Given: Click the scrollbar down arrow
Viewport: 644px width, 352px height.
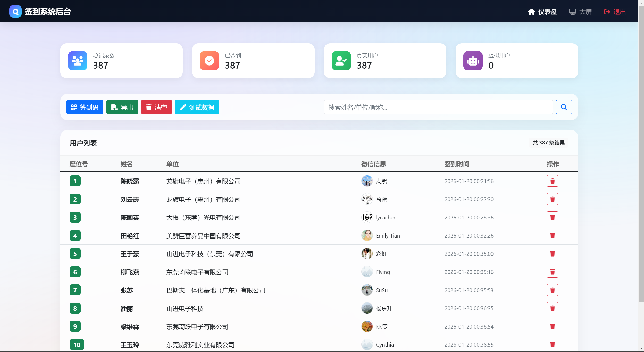Looking at the screenshot, I should (641, 349).
